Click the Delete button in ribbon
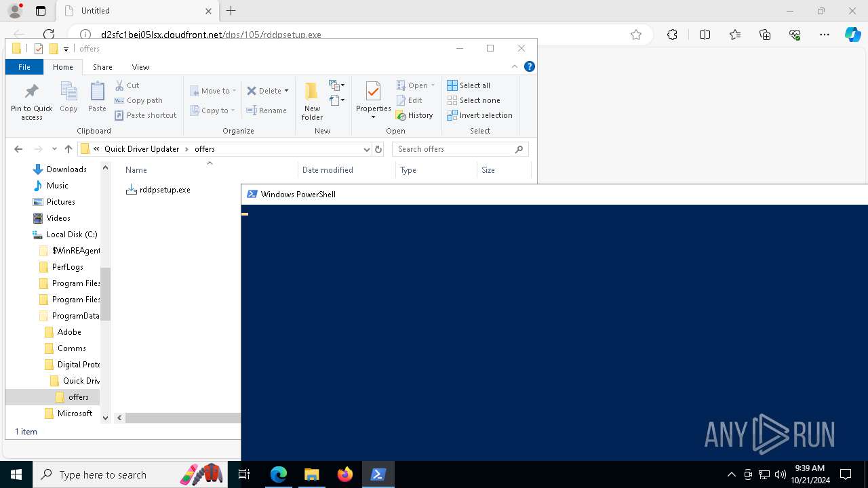The height and width of the screenshot is (488, 868). point(264,91)
